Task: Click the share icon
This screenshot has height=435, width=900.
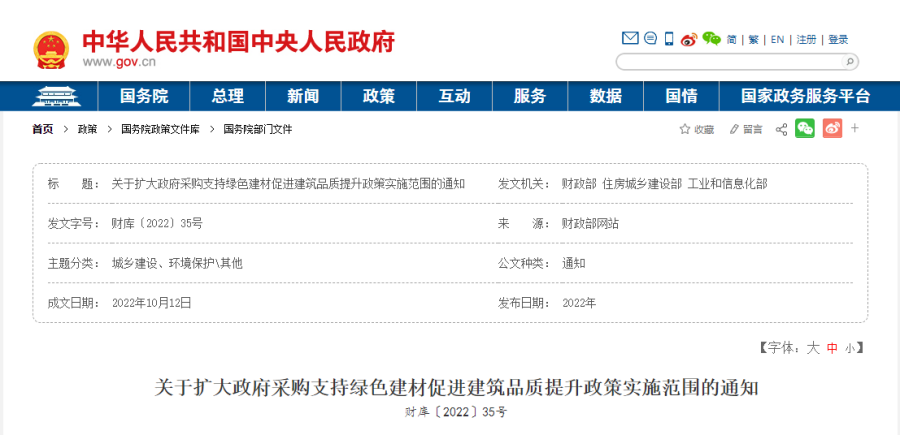Action: tap(781, 129)
